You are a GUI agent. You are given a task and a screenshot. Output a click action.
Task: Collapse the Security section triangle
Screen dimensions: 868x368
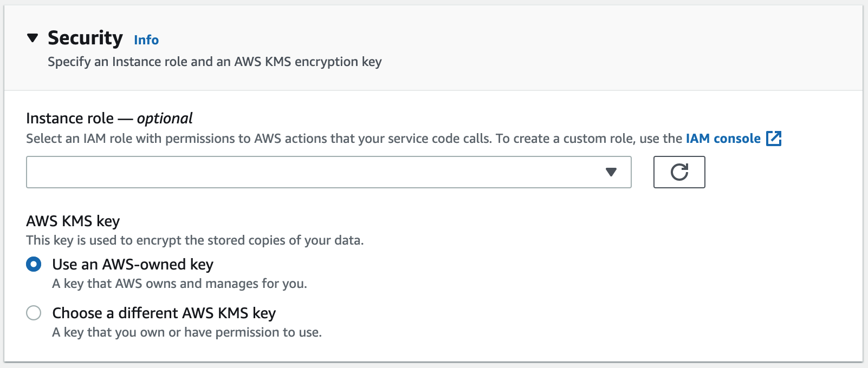point(33,38)
